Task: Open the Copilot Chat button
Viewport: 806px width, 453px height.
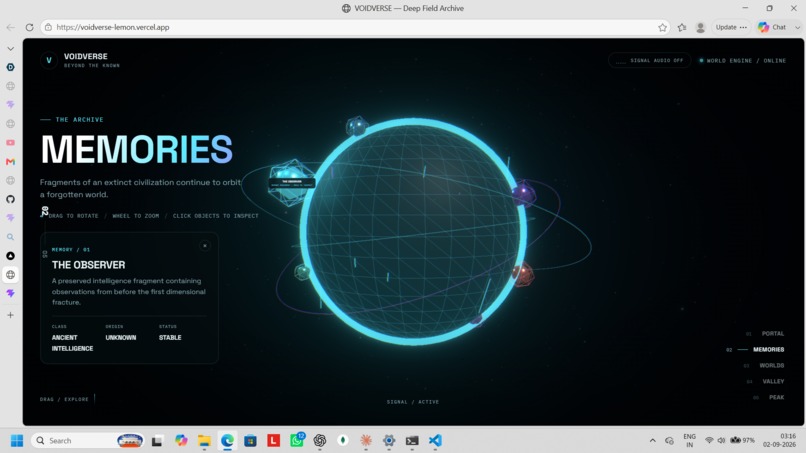Action: 773,27
